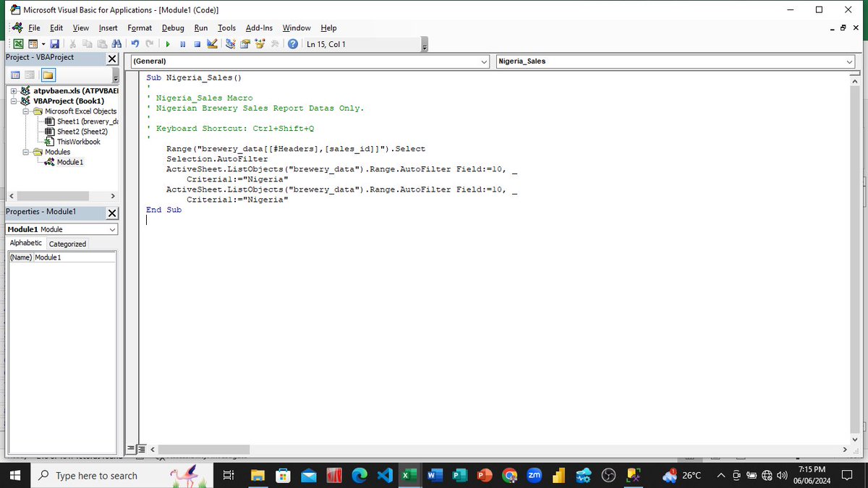
Task: Click the Save floppy disk icon
Action: pyautogui.click(x=54, y=45)
